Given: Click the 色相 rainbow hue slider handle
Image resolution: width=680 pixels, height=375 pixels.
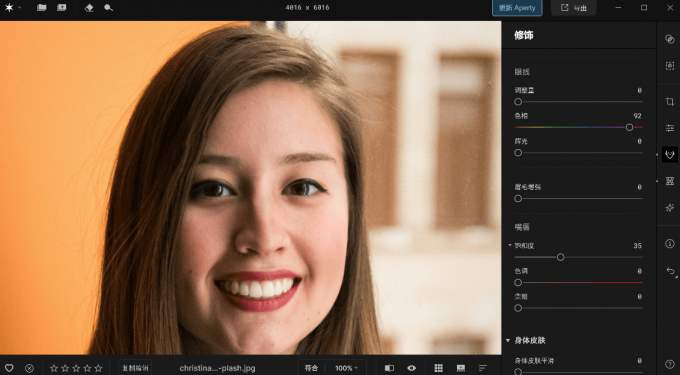Looking at the screenshot, I should point(629,127).
